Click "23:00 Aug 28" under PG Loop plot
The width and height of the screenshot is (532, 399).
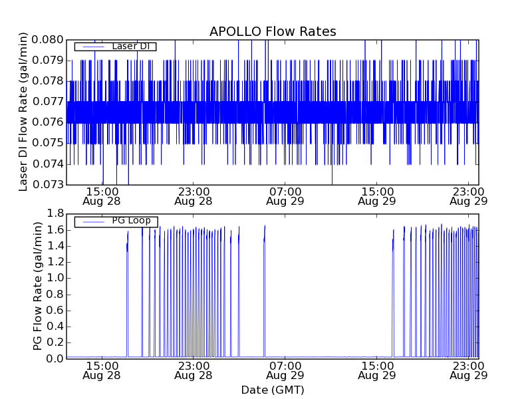click(x=194, y=371)
